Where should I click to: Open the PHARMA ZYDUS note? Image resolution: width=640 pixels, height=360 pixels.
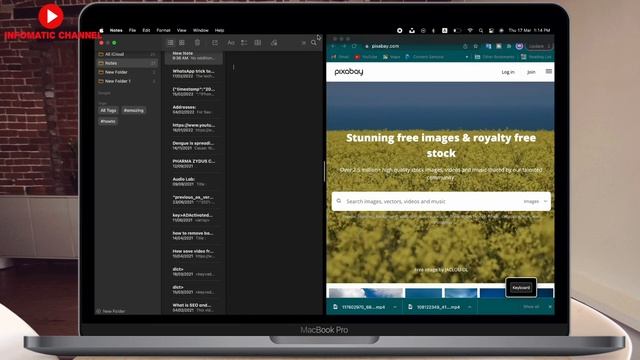pos(193,163)
